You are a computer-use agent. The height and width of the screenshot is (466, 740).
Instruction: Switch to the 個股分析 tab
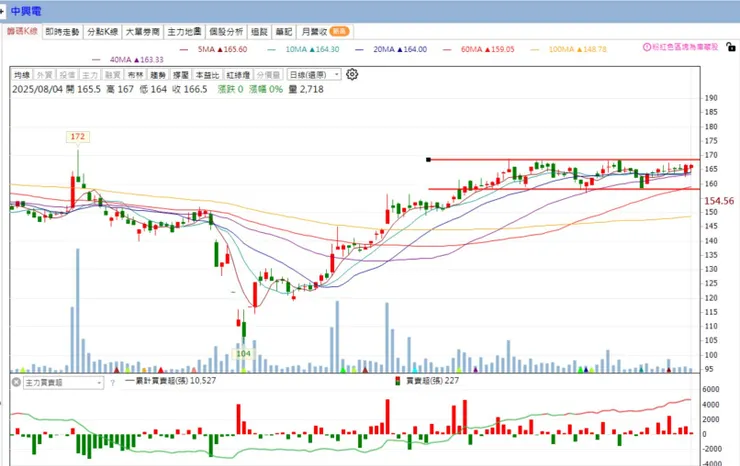[226, 32]
